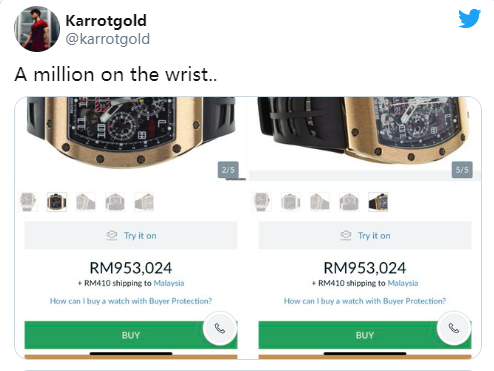The image size is (494, 371).
Task: Select fifth watch thumbnail in left listing
Action: (144, 202)
